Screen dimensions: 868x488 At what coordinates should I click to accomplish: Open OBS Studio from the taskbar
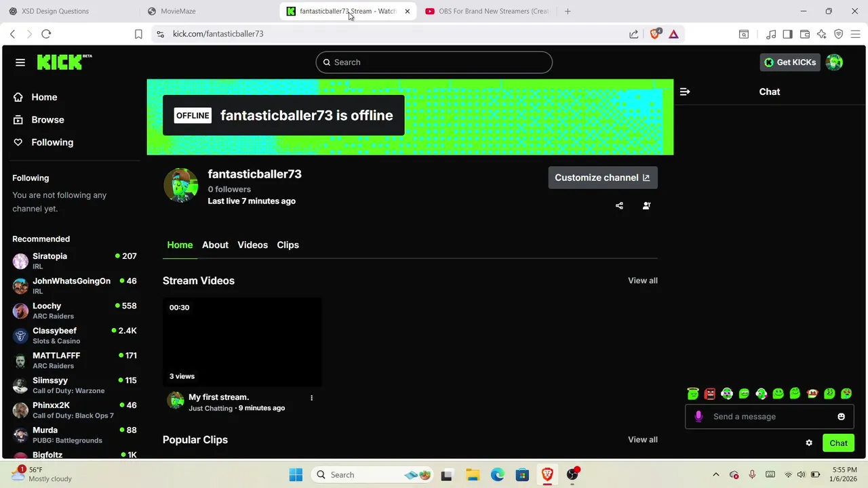[x=572, y=475]
